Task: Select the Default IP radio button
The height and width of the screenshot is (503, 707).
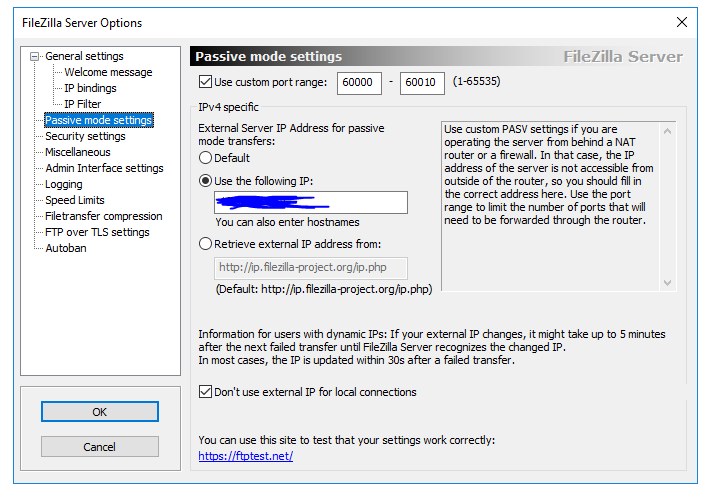Action: (x=205, y=158)
